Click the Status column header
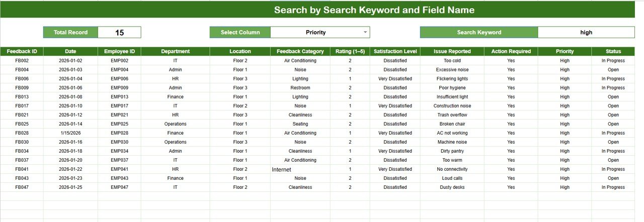644x222 pixels. click(x=613, y=51)
